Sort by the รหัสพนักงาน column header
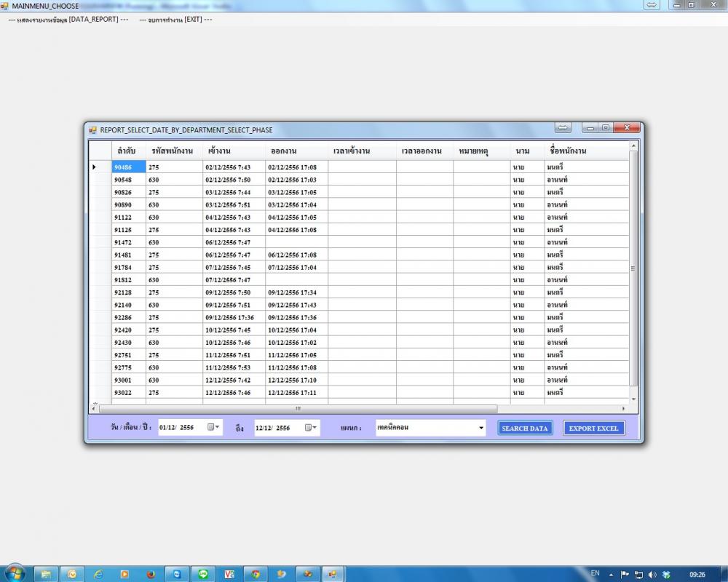This screenshot has height=582, width=728. (174, 151)
